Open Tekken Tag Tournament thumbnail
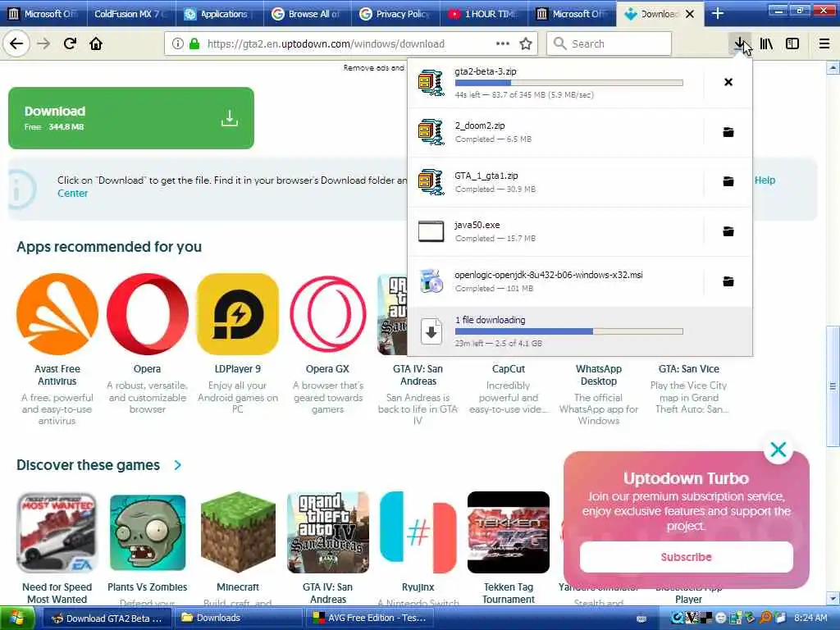 pos(509,532)
